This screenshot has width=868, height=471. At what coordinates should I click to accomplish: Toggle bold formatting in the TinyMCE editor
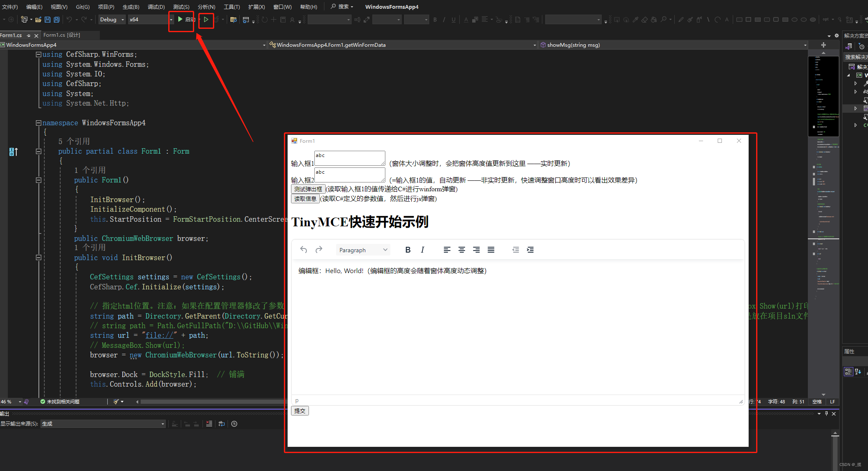tap(408, 249)
